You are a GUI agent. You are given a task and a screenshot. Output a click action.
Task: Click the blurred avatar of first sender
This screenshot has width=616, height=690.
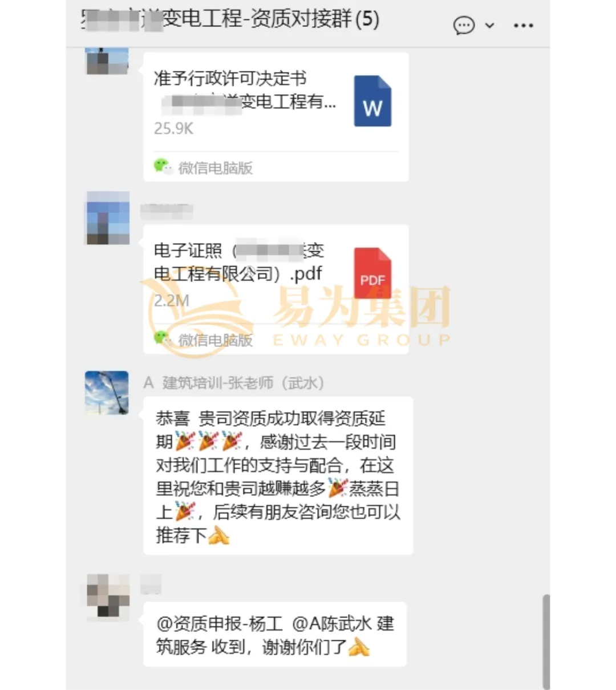[x=107, y=61]
